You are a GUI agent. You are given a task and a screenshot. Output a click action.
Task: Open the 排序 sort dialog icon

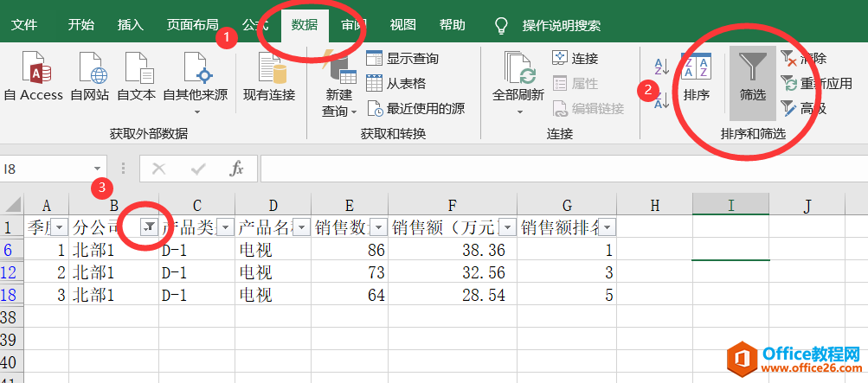pyautogui.click(x=696, y=78)
